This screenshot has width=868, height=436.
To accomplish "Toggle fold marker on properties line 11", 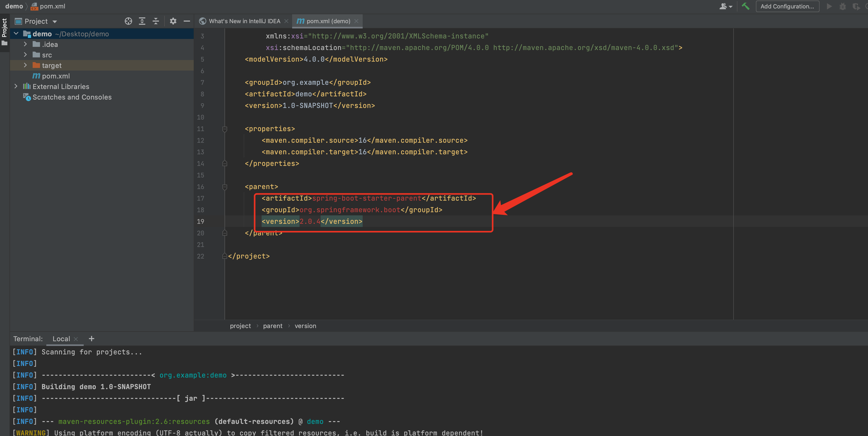I will click(x=225, y=129).
